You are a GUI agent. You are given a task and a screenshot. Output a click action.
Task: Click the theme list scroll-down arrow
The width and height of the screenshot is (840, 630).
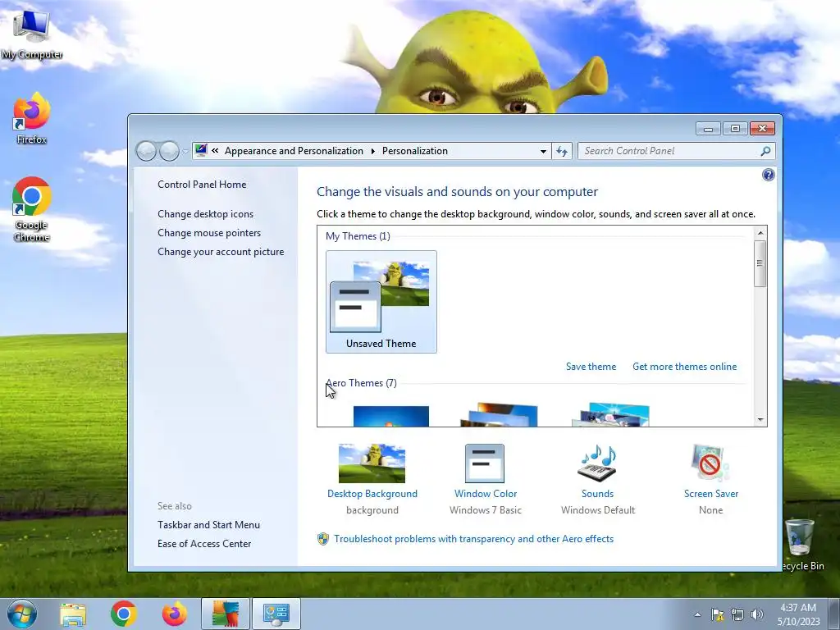coord(760,420)
